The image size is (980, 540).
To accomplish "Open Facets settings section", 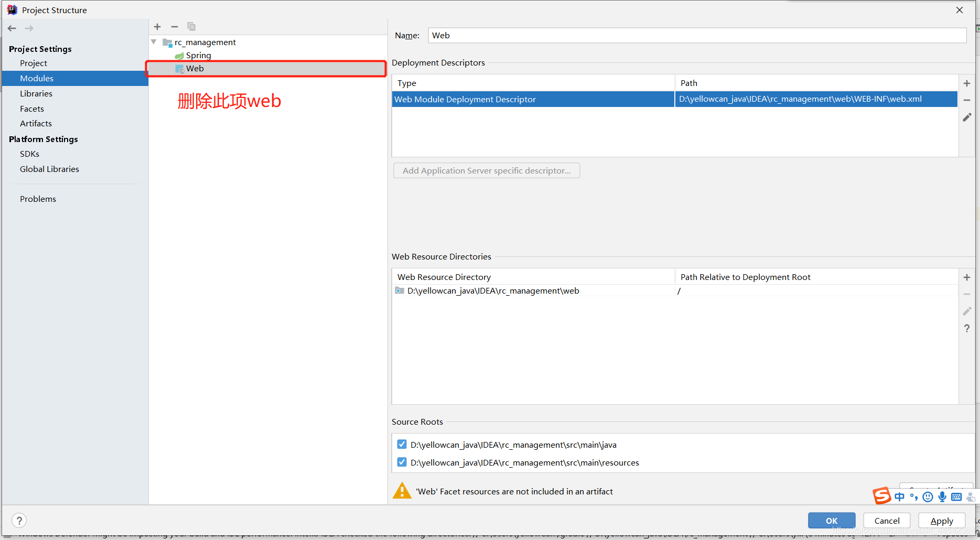I will click(x=32, y=109).
